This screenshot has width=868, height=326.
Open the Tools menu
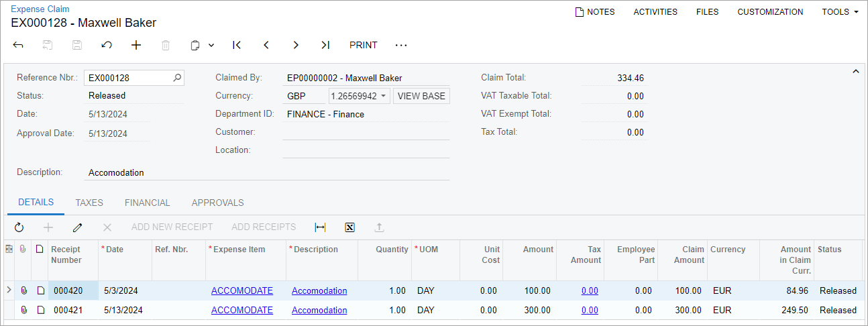pyautogui.click(x=840, y=12)
